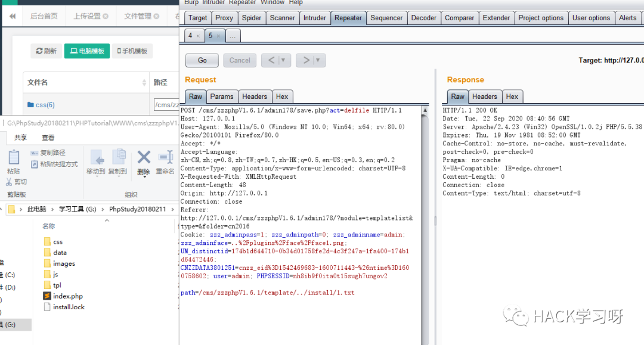Click the sort chevron above the 名称 column
The image size is (644, 345).
[x=107, y=220]
